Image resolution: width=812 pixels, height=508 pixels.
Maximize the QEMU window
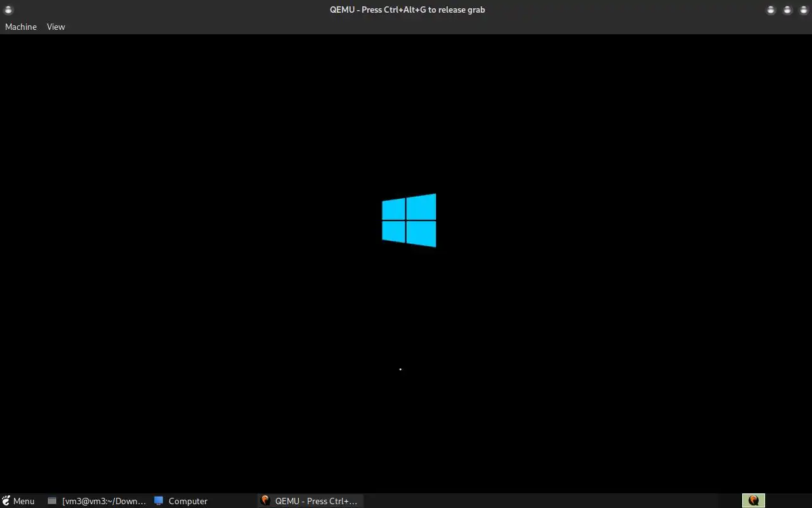(x=787, y=10)
